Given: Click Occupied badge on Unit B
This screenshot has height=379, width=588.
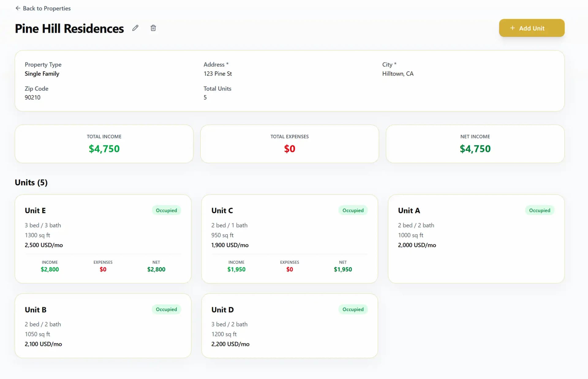Looking at the screenshot, I should (166, 309).
